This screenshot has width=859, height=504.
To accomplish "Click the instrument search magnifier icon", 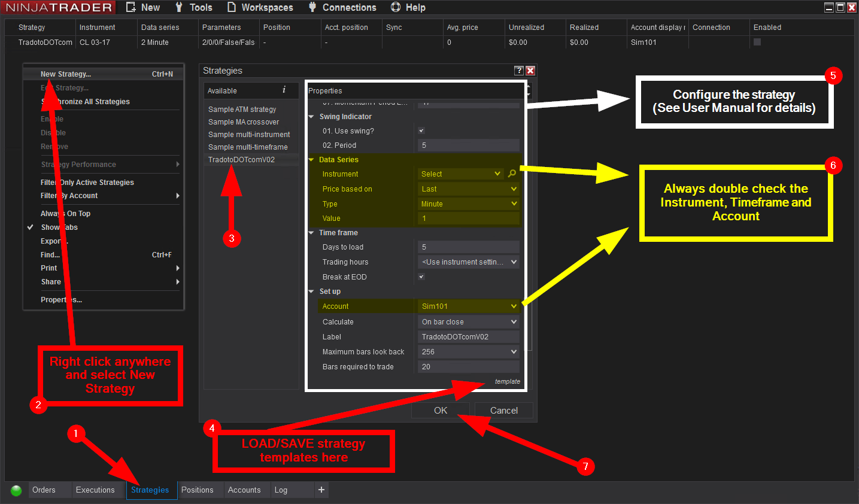I will (512, 174).
